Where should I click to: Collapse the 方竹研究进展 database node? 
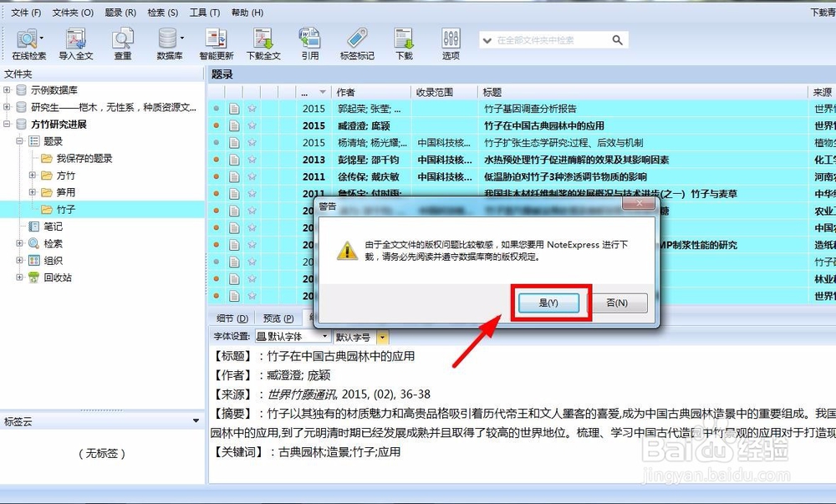7,125
